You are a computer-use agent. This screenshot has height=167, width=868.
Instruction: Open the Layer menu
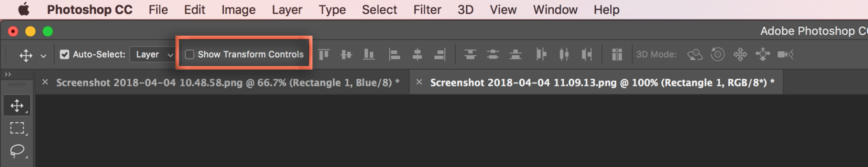tap(287, 10)
